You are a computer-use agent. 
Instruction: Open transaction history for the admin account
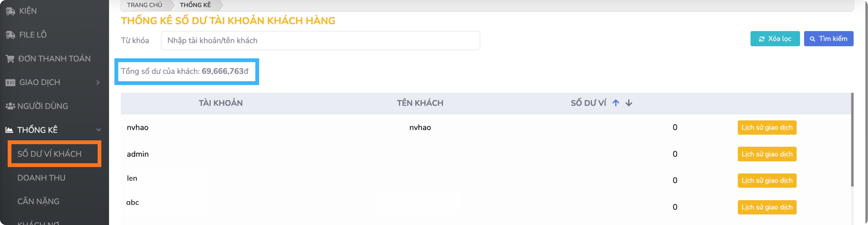point(767,154)
